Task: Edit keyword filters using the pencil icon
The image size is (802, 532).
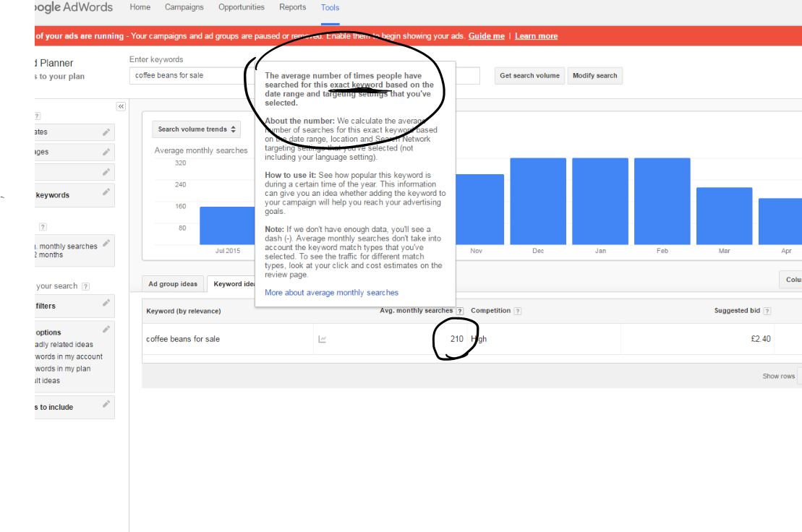Action: [106, 303]
